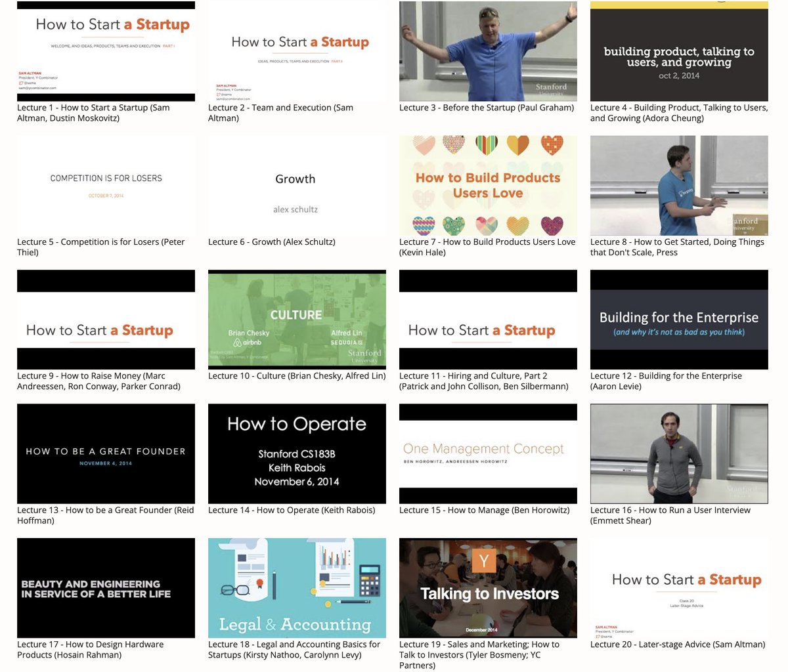Open the Lecture 9 How to Raise Money thumbnail
Screen dimensions: 788x672
(x=106, y=320)
